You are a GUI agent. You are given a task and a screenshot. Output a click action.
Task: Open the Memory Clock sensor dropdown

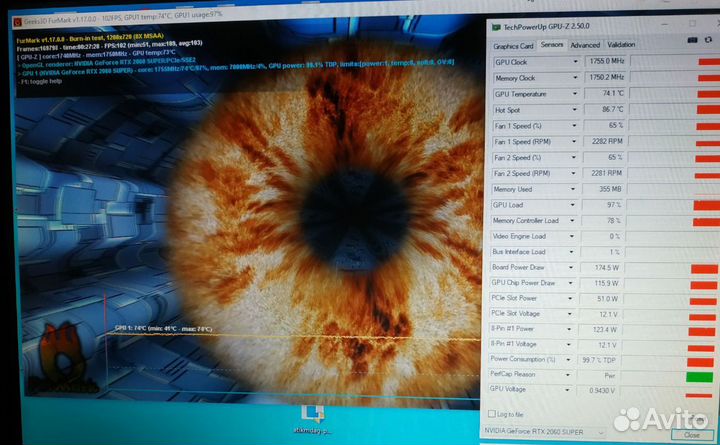point(575,78)
